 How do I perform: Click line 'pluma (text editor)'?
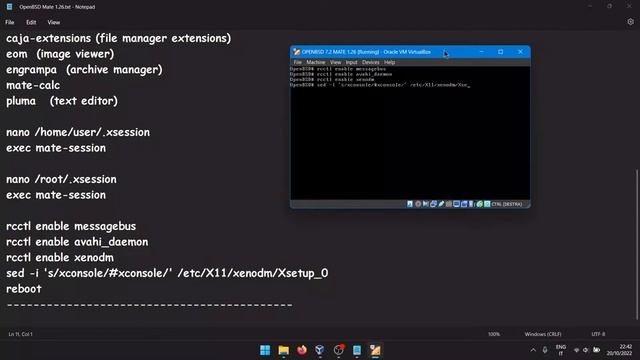pyautogui.click(x=62, y=101)
